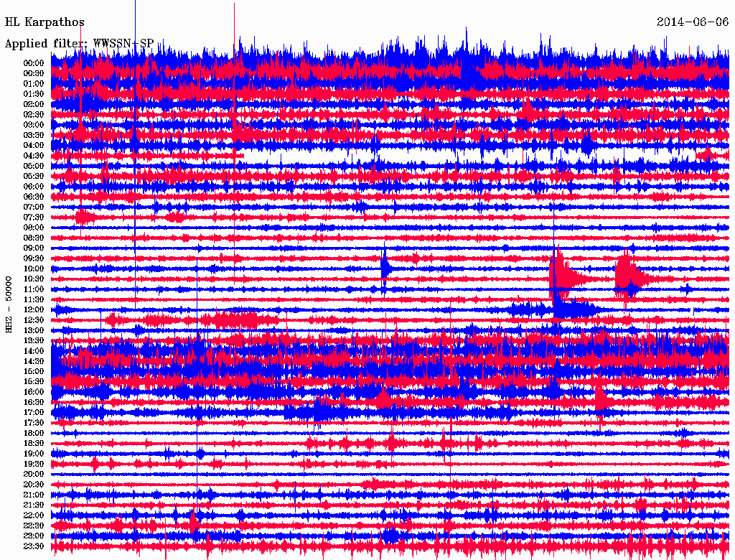Select the 22:30 time label
This screenshot has width=735, height=560.
pyautogui.click(x=34, y=526)
